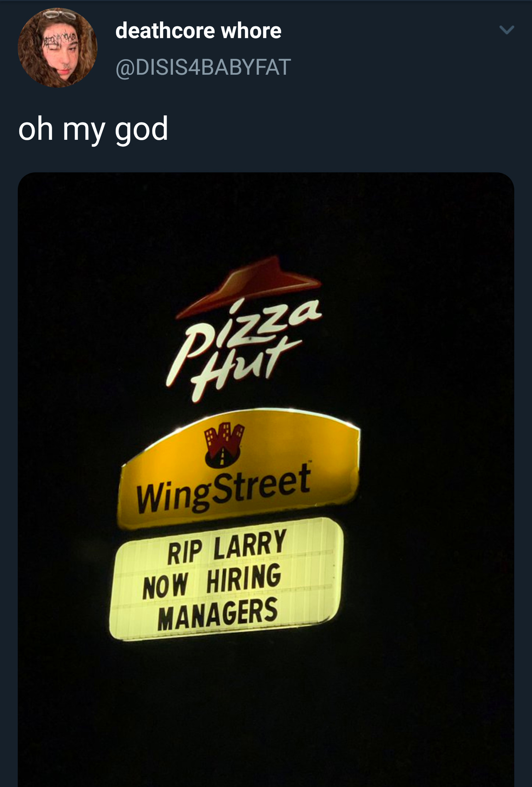Tap the word "MANAGERS" on the marquee
This screenshot has height=787, width=532.
[x=217, y=613]
